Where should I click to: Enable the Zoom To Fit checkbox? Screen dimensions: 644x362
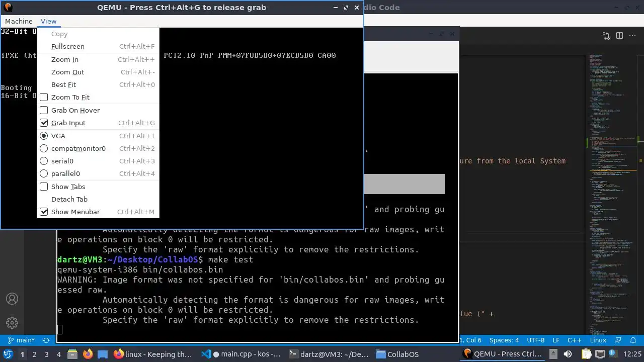pyautogui.click(x=44, y=97)
